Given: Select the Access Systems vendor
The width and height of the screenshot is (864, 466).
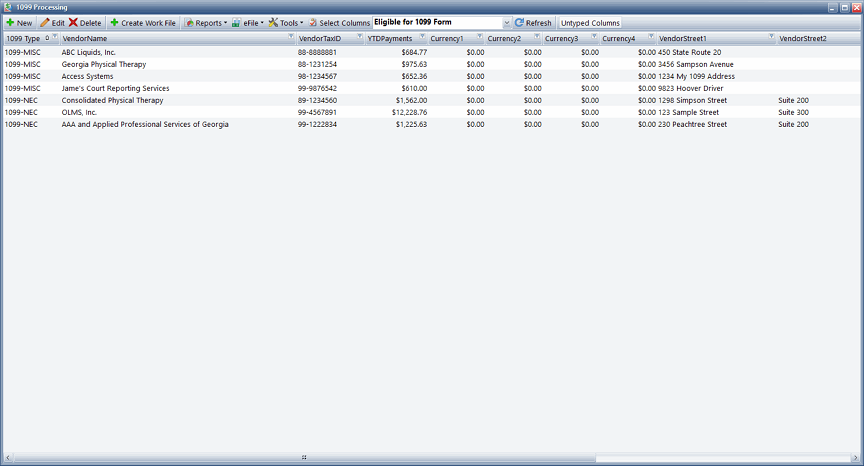Looking at the screenshot, I should [87, 77].
